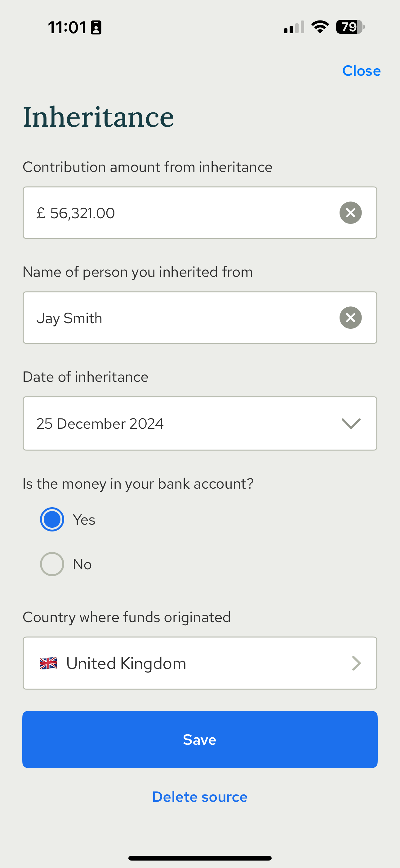This screenshot has width=400, height=868.
Task: Expand the date of inheritance dropdown arrow
Action: (x=351, y=423)
